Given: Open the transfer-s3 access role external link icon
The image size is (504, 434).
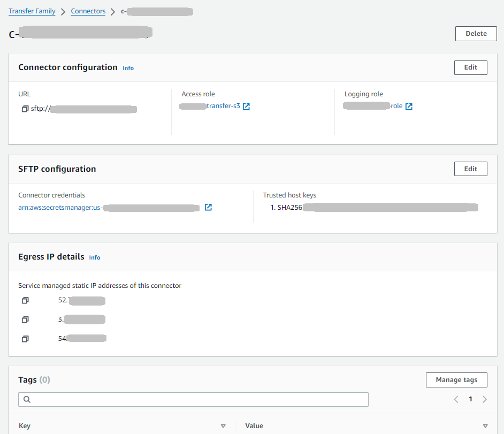Looking at the screenshot, I should [x=246, y=106].
